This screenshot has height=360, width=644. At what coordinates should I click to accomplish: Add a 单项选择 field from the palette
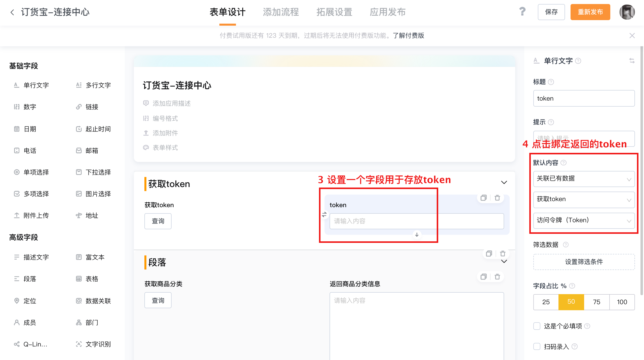(31, 172)
